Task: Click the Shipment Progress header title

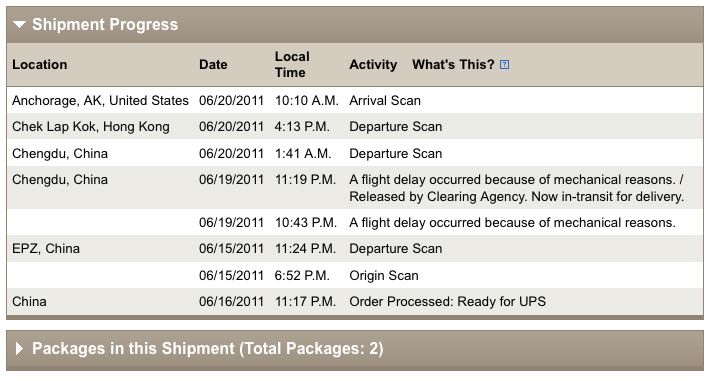Action: [105, 24]
